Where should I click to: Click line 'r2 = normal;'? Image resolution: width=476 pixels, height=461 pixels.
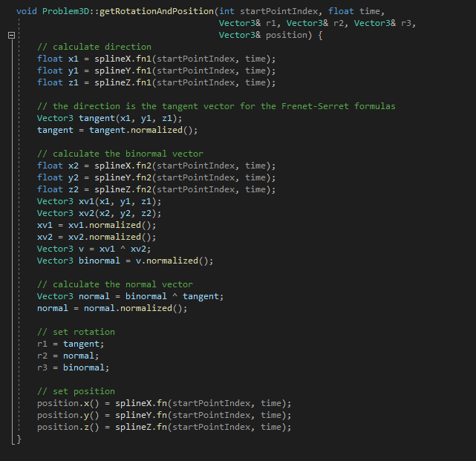(68, 356)
